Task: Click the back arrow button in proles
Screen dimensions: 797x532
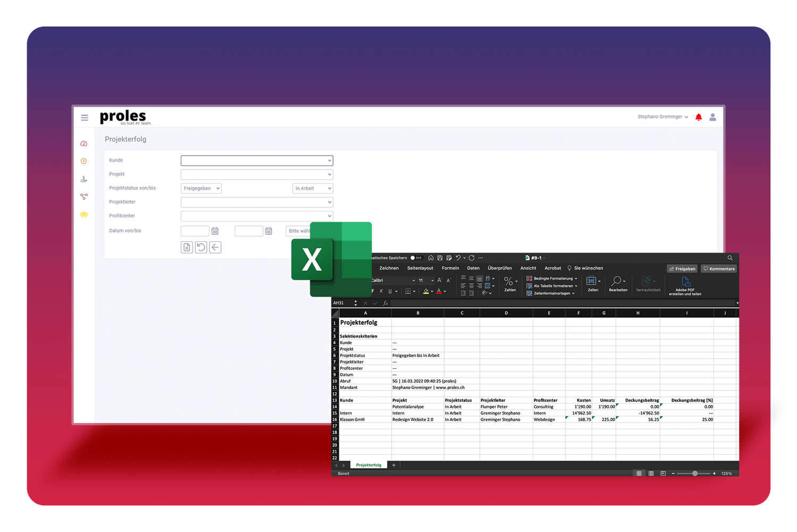Action: coord(215,247)
